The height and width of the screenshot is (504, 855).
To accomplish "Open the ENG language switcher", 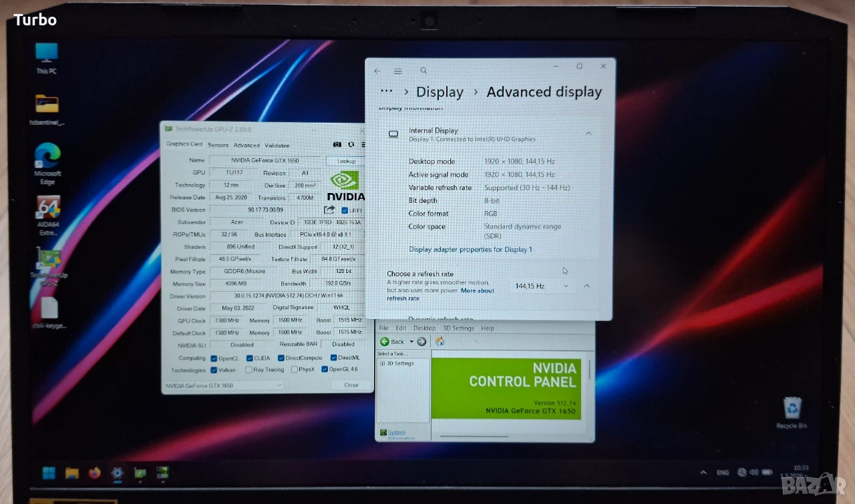I will 723,473.
